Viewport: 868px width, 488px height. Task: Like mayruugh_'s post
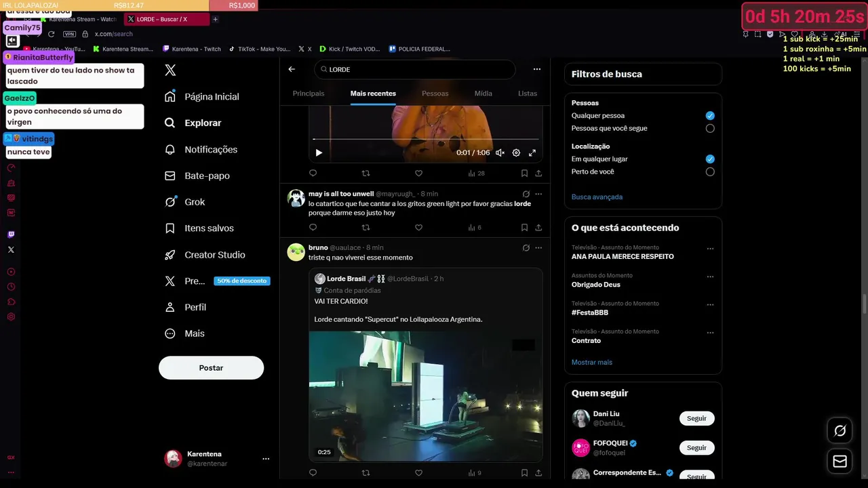(418, 228)
